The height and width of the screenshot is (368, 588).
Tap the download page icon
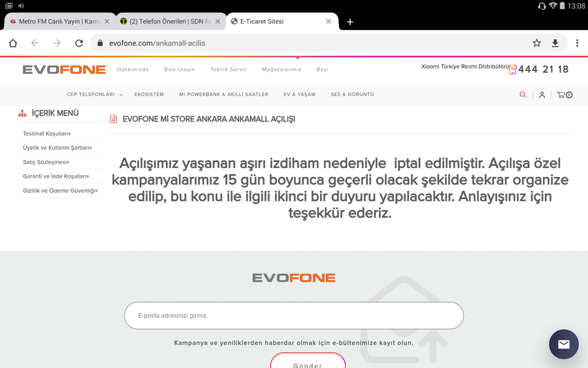555,43
